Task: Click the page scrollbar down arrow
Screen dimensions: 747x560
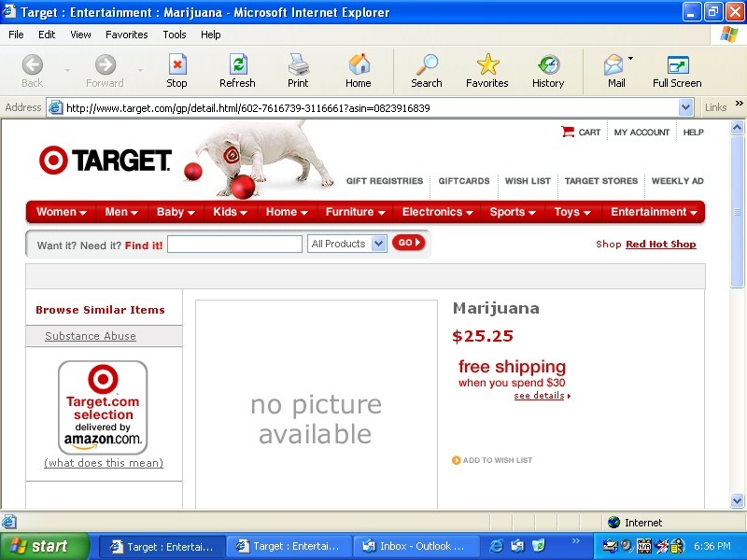Action: [737, 500]
